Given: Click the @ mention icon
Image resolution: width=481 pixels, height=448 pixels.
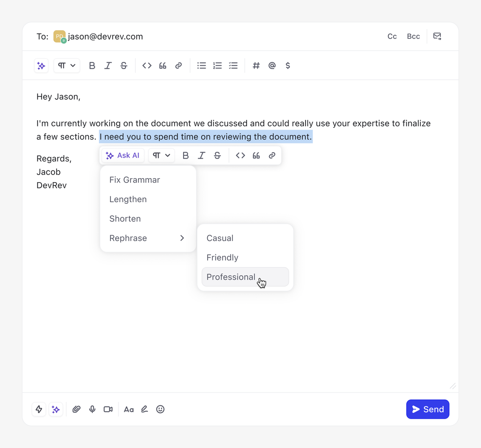Looking at the screenshot, I should 272,65.
